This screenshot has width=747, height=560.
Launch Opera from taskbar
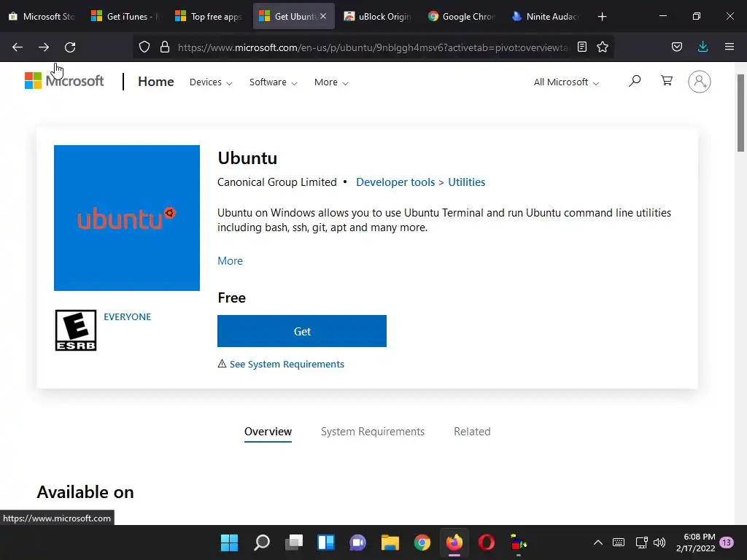[x=487, y=542]
